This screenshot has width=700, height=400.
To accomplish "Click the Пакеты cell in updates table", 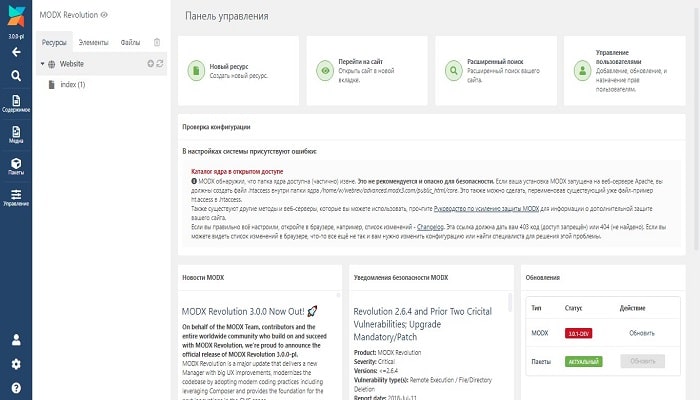I will tap(541, 362).
